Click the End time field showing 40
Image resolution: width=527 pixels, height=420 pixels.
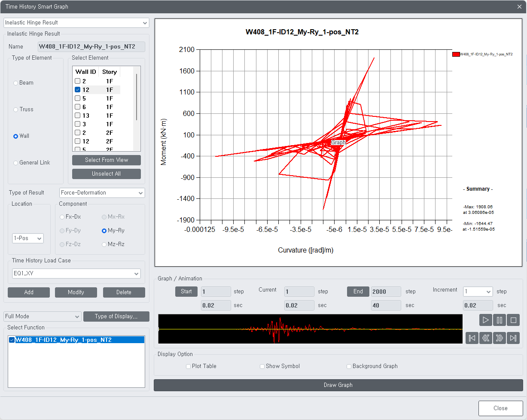coord(386,305)
